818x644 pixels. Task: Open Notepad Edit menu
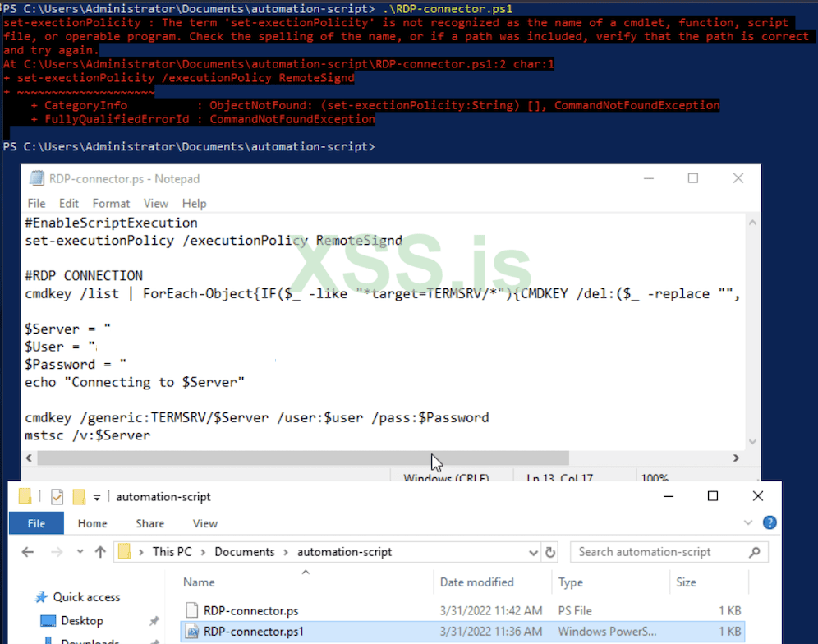(x=68, y=203)
